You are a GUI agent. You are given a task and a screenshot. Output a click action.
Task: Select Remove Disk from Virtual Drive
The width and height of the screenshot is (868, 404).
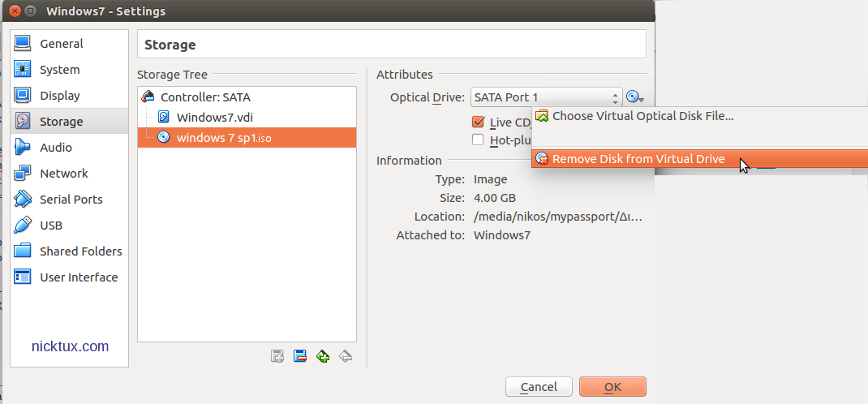point(638,159)
